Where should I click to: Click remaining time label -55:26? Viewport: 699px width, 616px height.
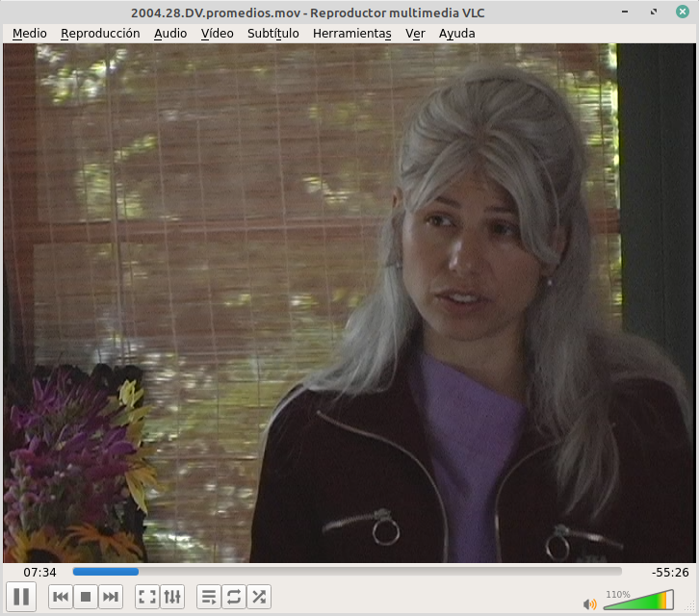click(x=669, y=572)
